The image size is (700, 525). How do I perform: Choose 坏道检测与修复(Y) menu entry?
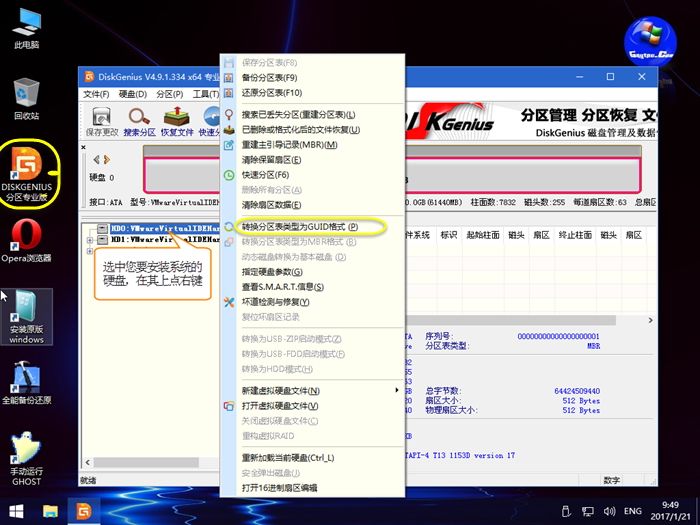[x=312, y=302]
